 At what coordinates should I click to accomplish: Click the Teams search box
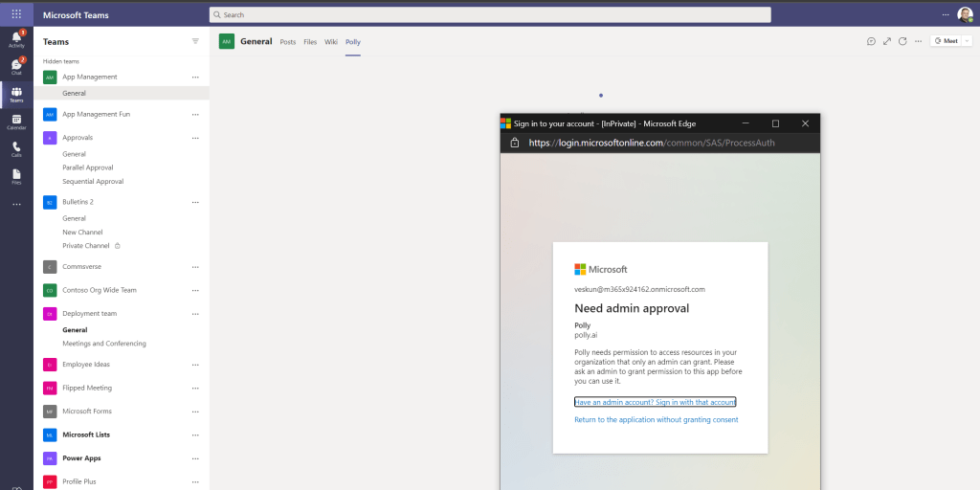coord(490,14)
